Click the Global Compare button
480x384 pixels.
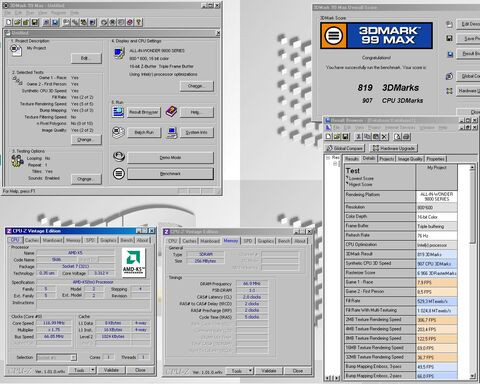point(345,148)
